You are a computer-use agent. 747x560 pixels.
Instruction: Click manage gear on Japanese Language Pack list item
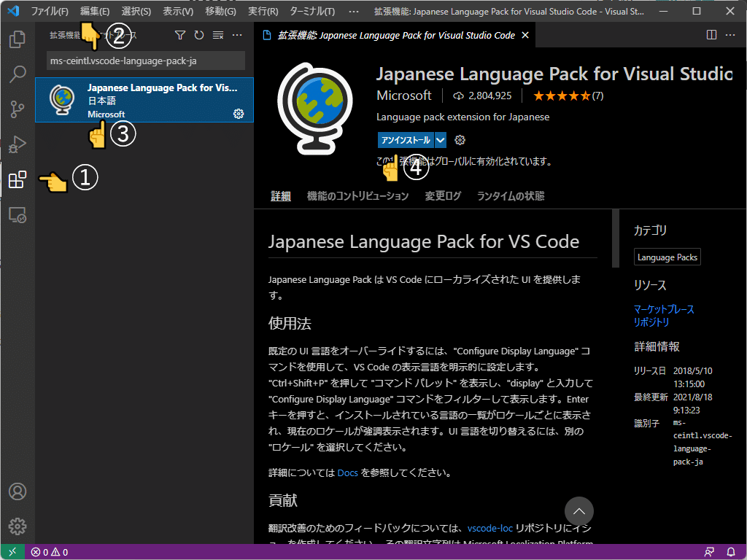[239, 113]
